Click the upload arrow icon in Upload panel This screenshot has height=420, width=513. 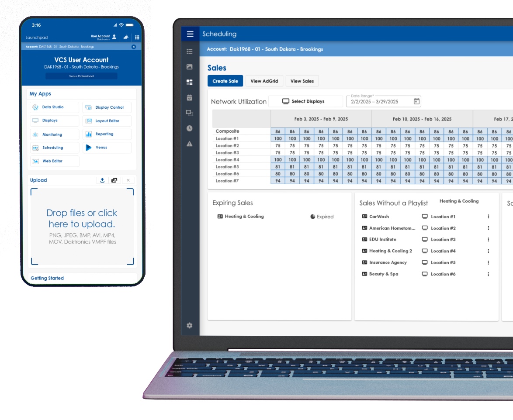pyautogui.click(x=102, y=180)
